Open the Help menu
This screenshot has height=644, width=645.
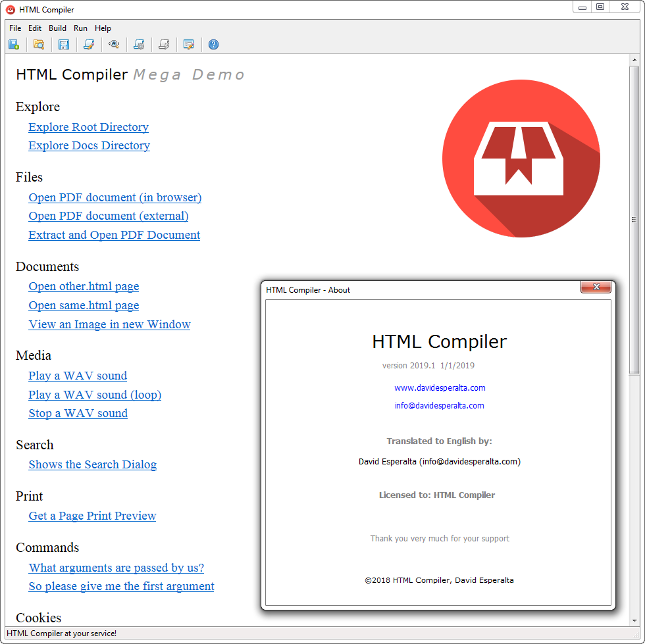103,28
